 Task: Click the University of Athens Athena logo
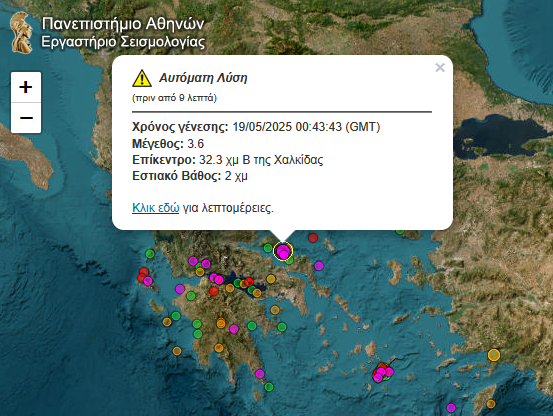coord(22,33)
